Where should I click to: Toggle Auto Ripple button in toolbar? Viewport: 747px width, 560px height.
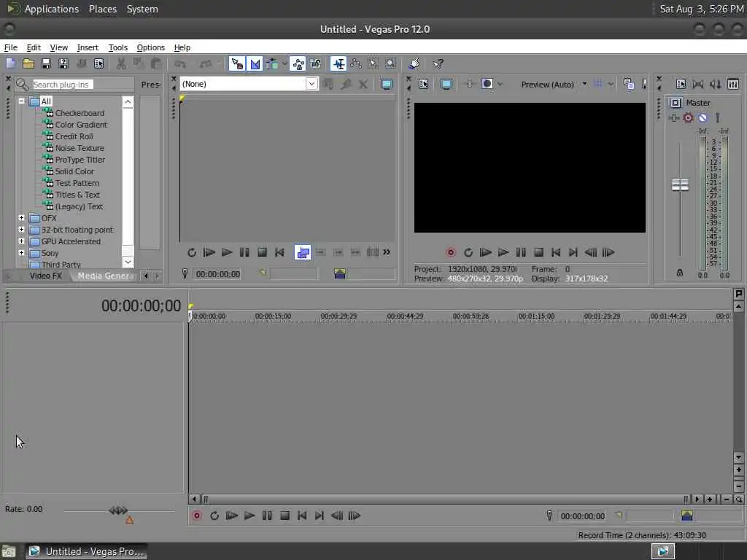pyautogui.click(x=272, y=64)
